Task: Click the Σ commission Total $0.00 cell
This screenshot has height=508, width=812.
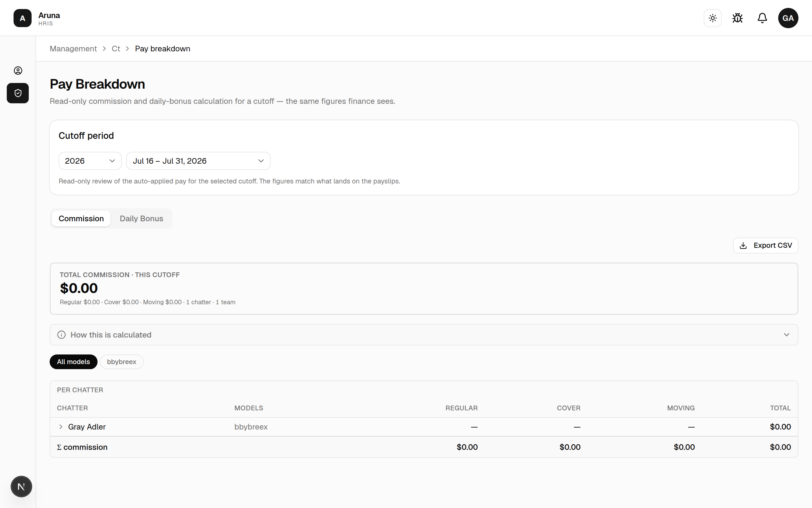Action: (780, 447)
